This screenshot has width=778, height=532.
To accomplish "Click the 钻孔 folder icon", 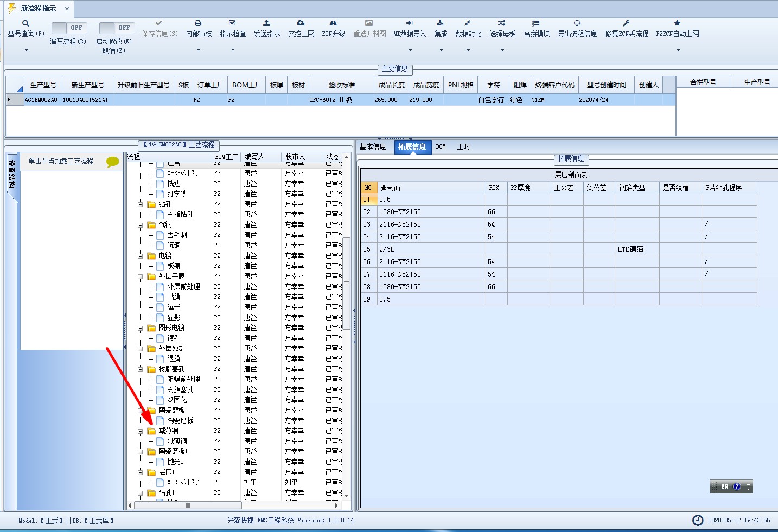I will 152,204.
